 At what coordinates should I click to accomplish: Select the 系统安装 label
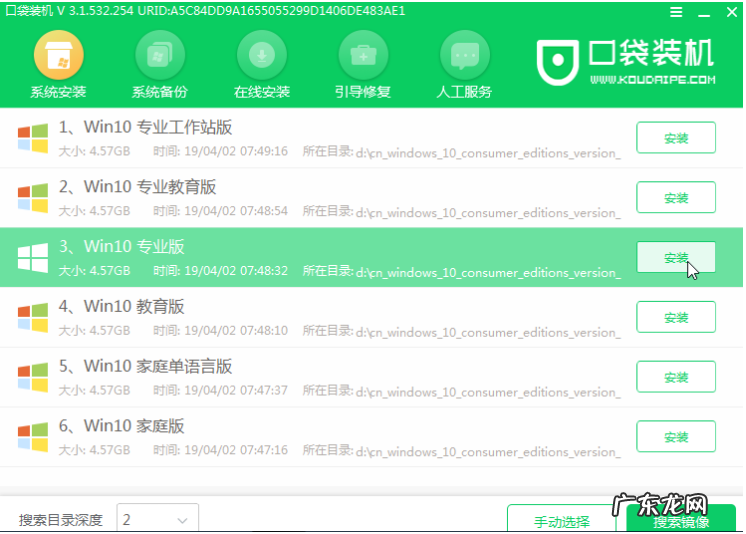coord(59,92)
